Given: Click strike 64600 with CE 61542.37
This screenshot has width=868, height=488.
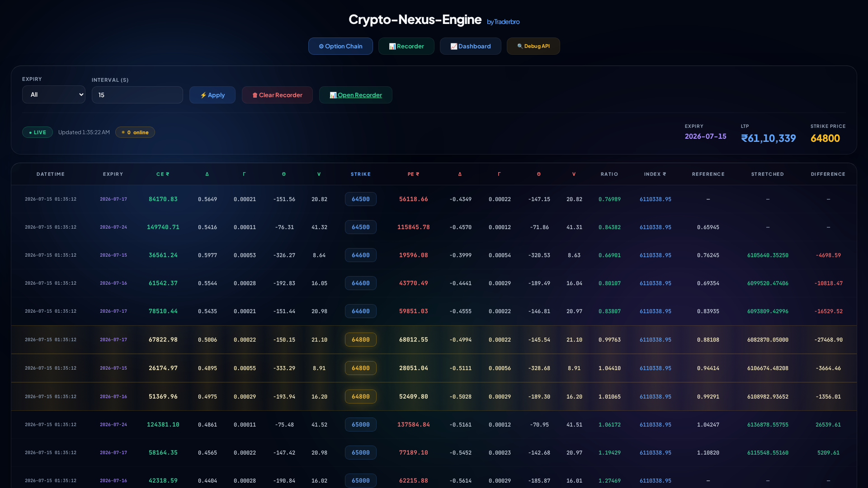Looking at the screenshot, I should click(361, 283).
